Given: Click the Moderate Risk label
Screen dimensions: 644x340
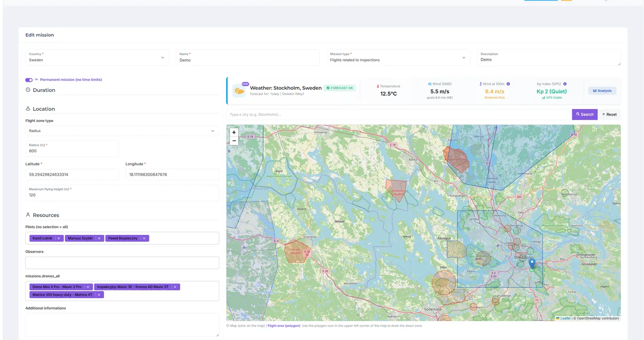Looking at the screenshot, I should click(494, 98).
